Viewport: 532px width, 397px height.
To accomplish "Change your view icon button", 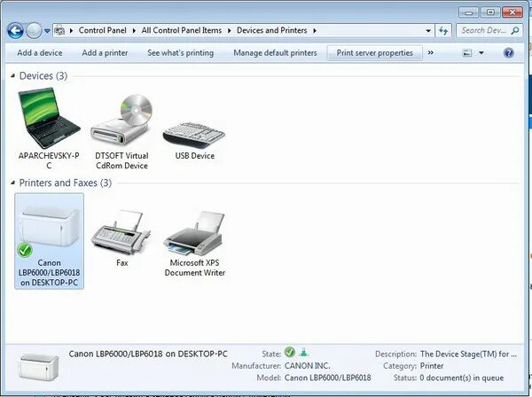I will coord(467,53).
